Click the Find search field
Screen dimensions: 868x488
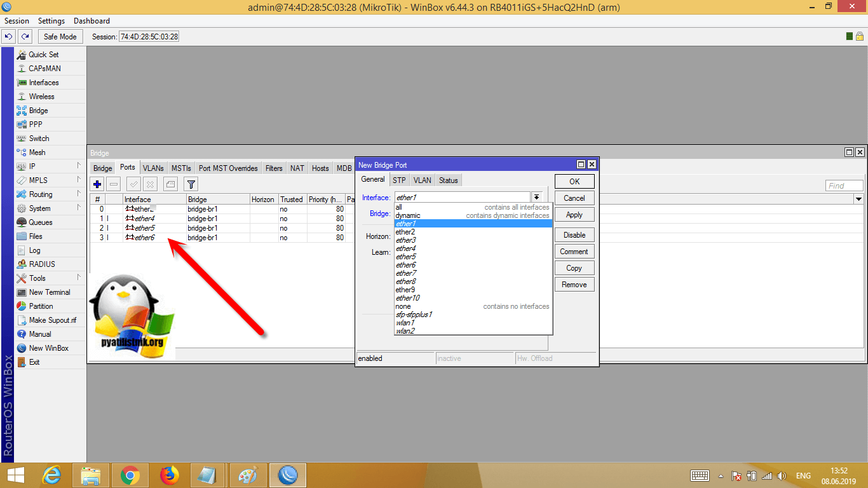[844, 186]
